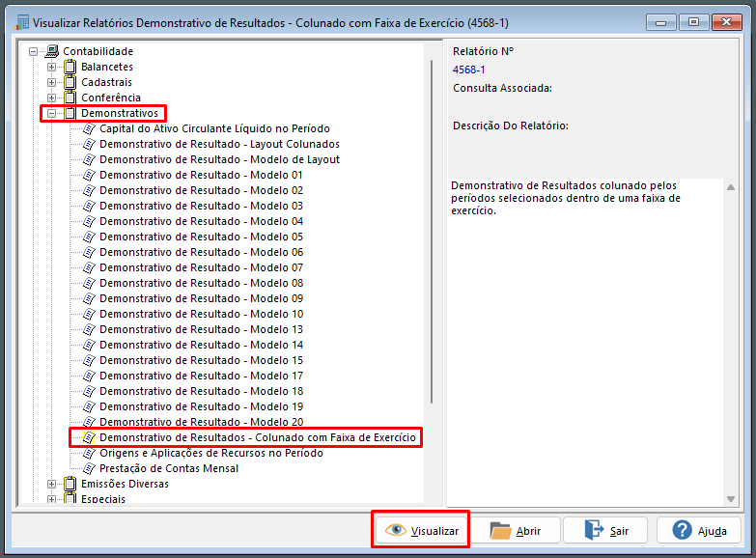Image resolution: width=756 pixels, height=558 pixels.
Task: Click report icon beside Modelo 10
Action: tap(89, 314)
